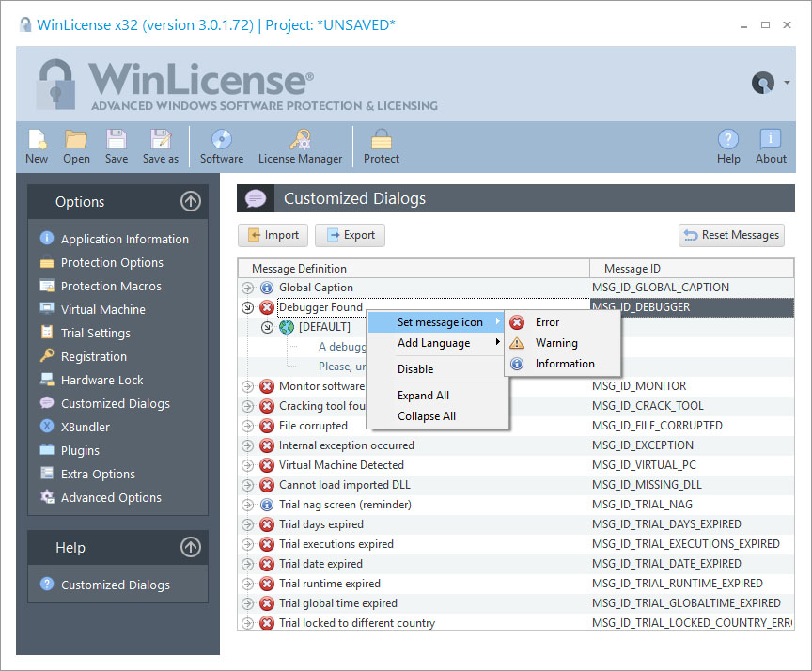The image size is (812, 671).
Task: Set message icon to Information
Action: 563,364
